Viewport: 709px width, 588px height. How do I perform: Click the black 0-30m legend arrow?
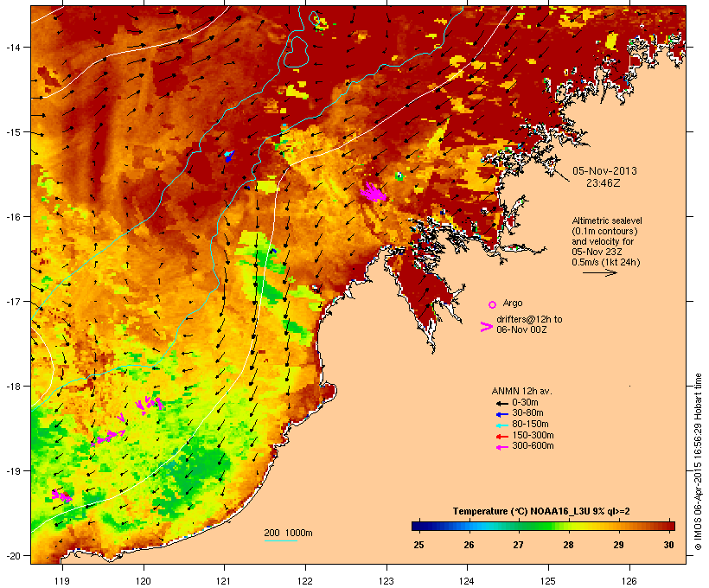point(501,403)
